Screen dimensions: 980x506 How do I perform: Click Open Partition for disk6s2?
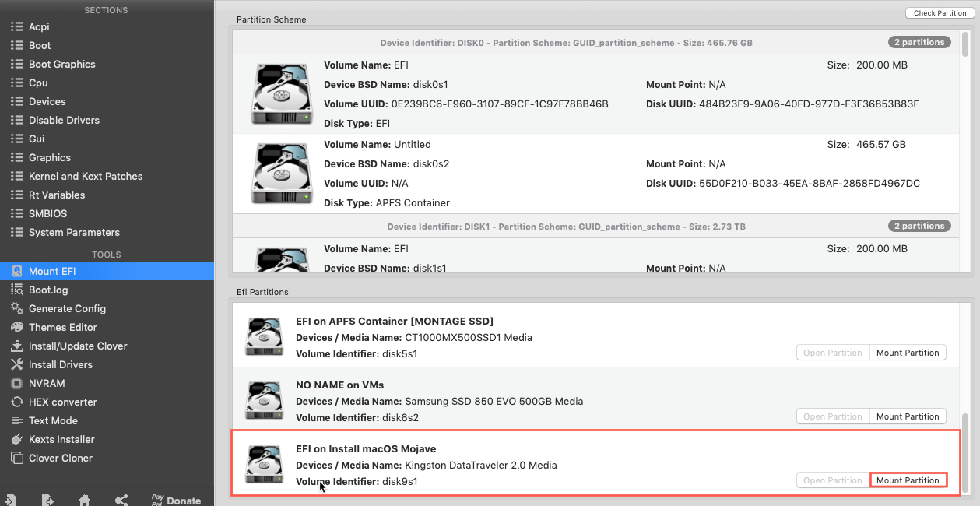[833, 416]
